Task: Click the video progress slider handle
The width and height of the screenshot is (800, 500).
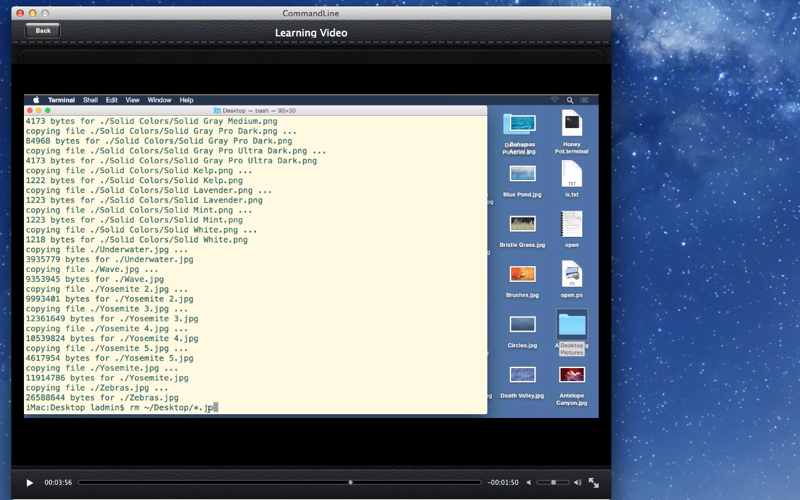Action: tap(351, 482)
